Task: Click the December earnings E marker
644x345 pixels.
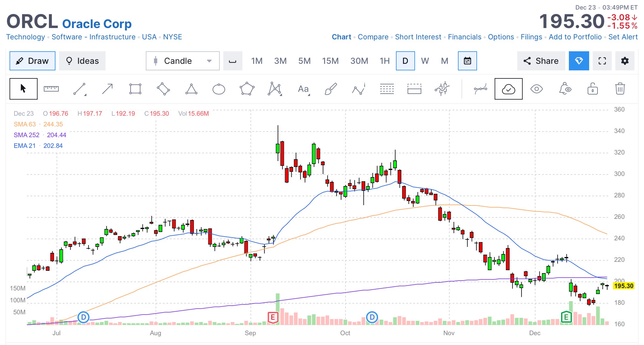Action: pos(566,317)
